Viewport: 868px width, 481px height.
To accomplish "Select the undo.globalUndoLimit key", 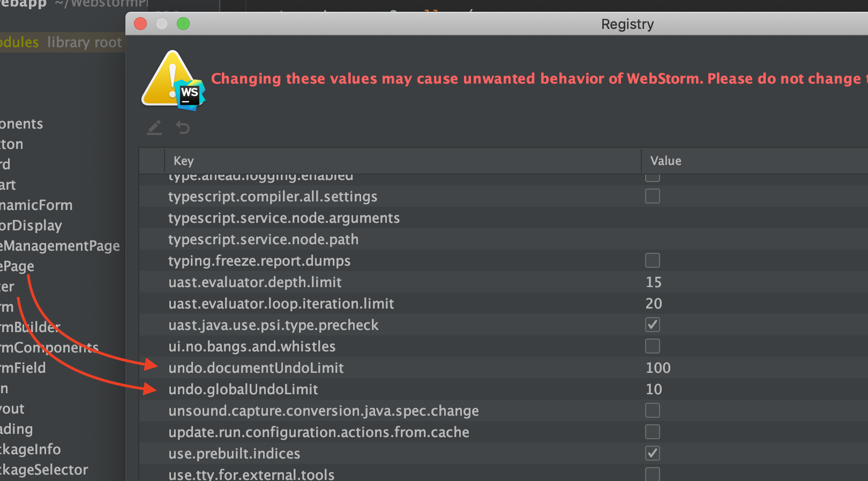I will [x=243, y=389].
